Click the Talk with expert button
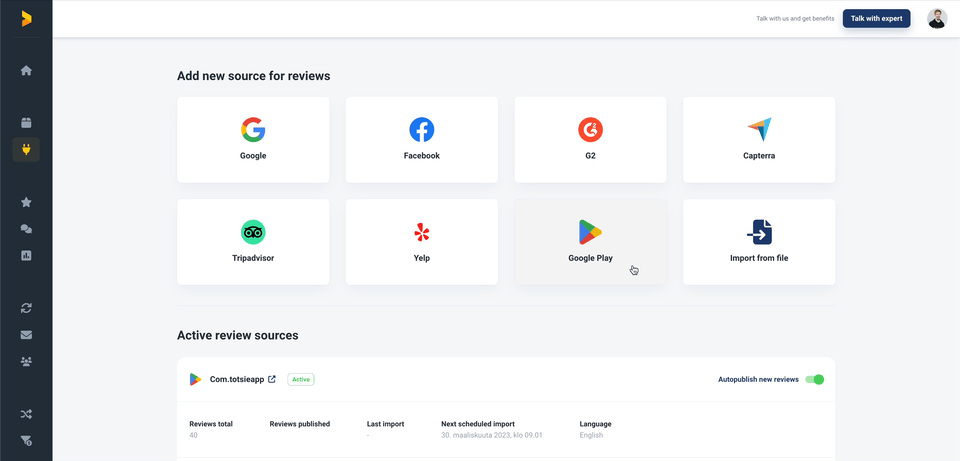 876,18
